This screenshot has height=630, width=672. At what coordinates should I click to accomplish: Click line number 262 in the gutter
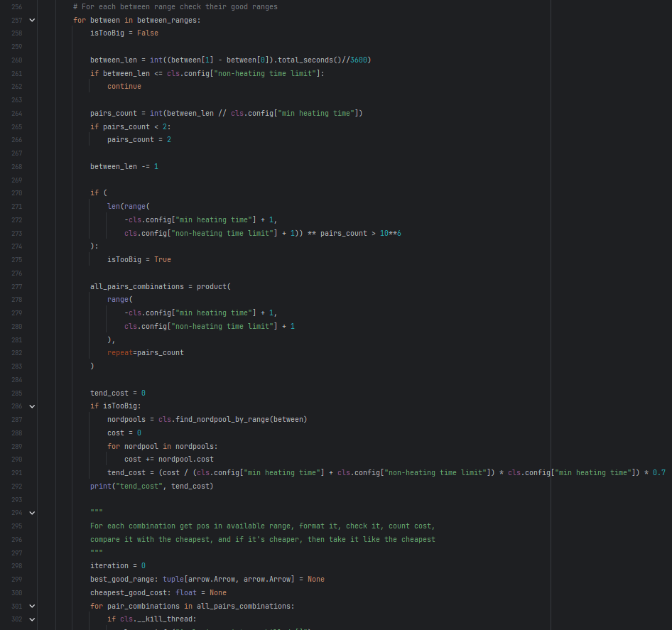pos(17,87)
